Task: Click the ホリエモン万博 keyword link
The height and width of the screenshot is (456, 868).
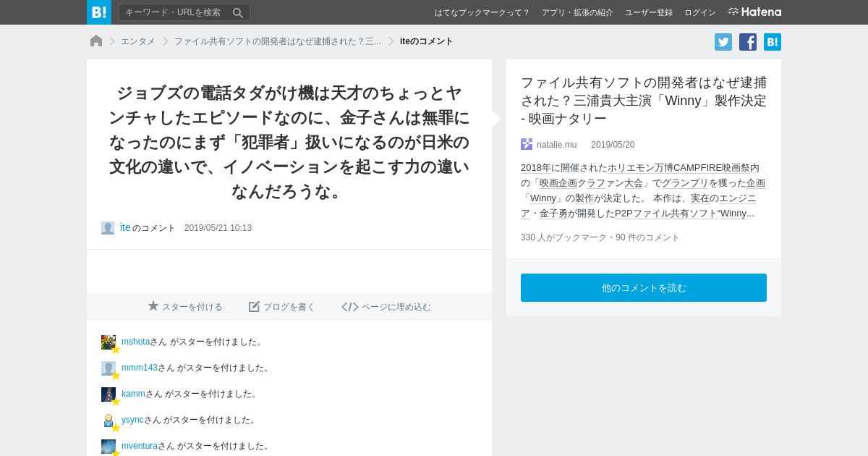Action: click(x=640, y=168)
